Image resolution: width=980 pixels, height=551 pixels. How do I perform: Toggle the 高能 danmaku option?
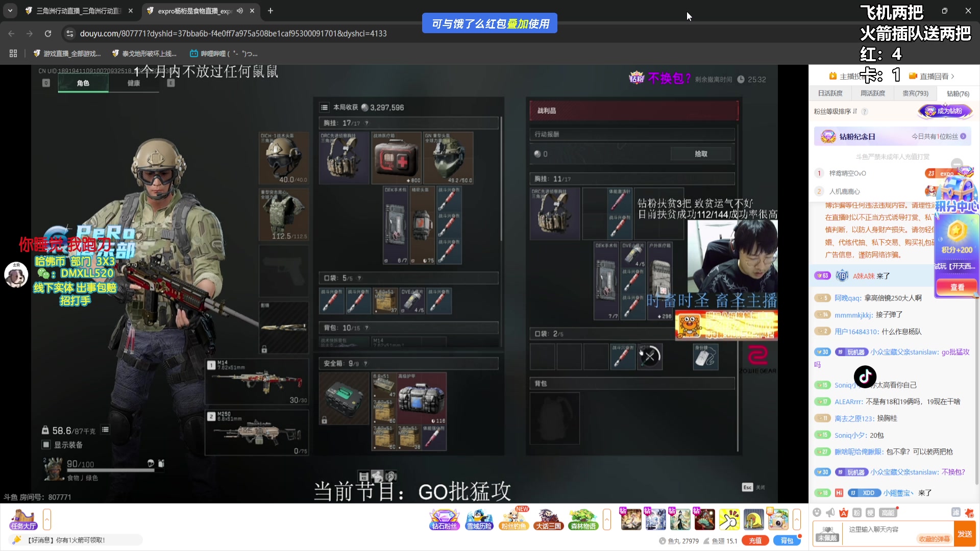click(x=888, y=512)
